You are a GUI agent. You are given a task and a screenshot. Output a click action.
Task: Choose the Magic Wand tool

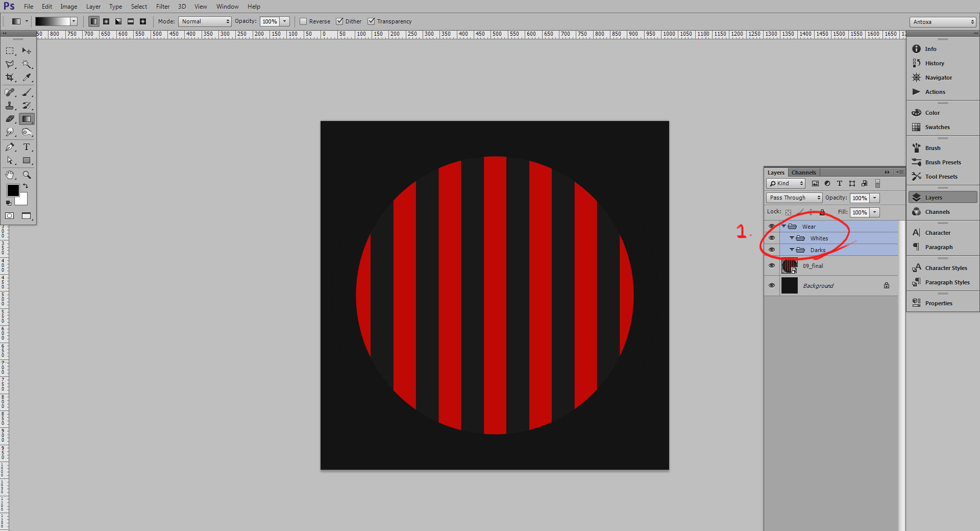click(27, 64)
